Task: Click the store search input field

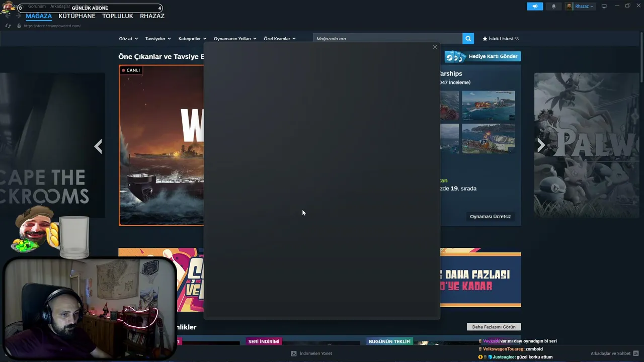Action: click(387, 39)
